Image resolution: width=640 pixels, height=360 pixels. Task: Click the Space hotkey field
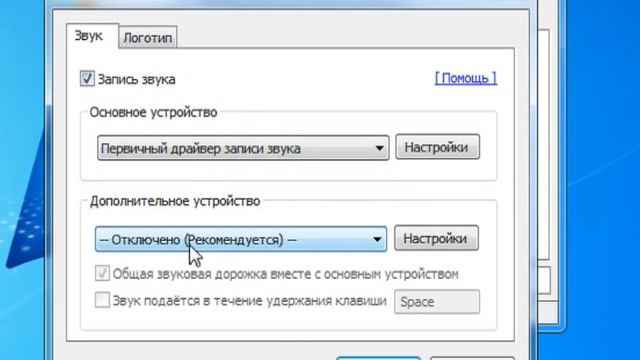[x=437, y=302]
